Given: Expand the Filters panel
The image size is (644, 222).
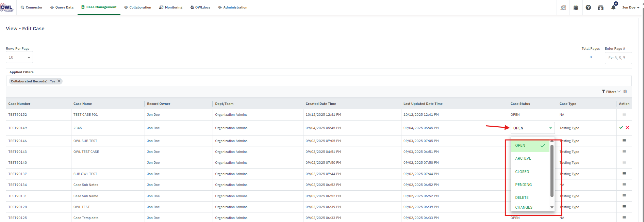Looking at the screenshot, I should coord(611,92).
